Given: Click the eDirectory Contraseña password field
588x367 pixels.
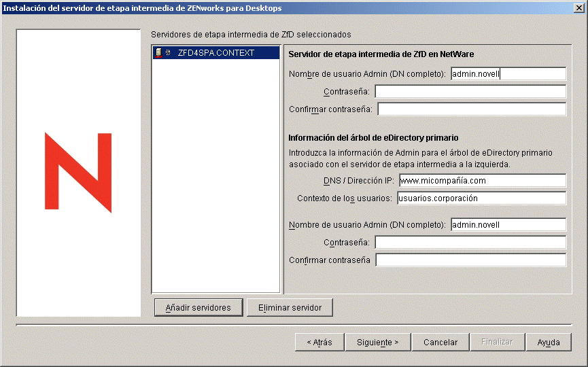Looking at the screenshot, I should pyautogui.click(x=470, y=243).
